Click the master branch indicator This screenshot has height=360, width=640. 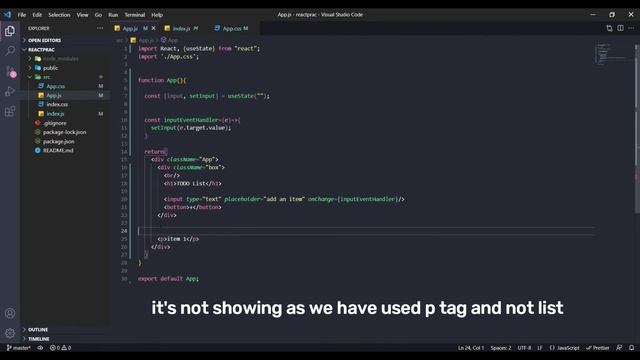coord(19,348)
